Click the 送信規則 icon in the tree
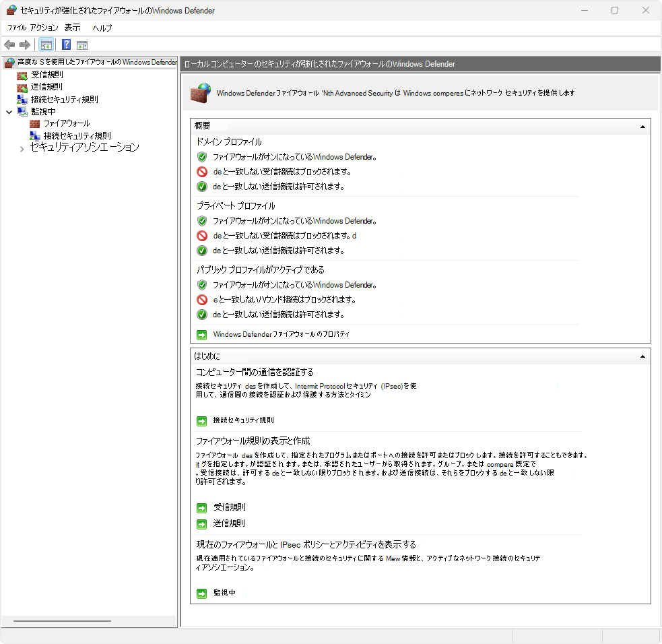The height and width of the screenshot is (644, 662). point(22,88)
